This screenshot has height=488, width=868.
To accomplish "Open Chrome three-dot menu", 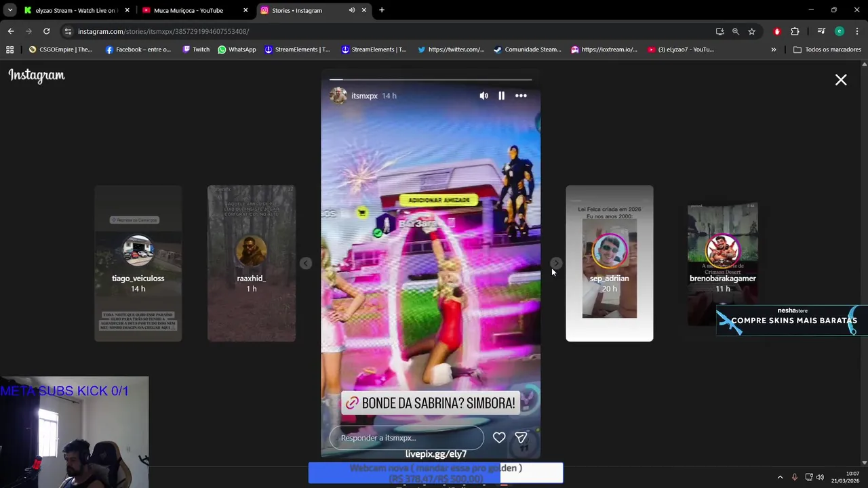I will (857, 31).
